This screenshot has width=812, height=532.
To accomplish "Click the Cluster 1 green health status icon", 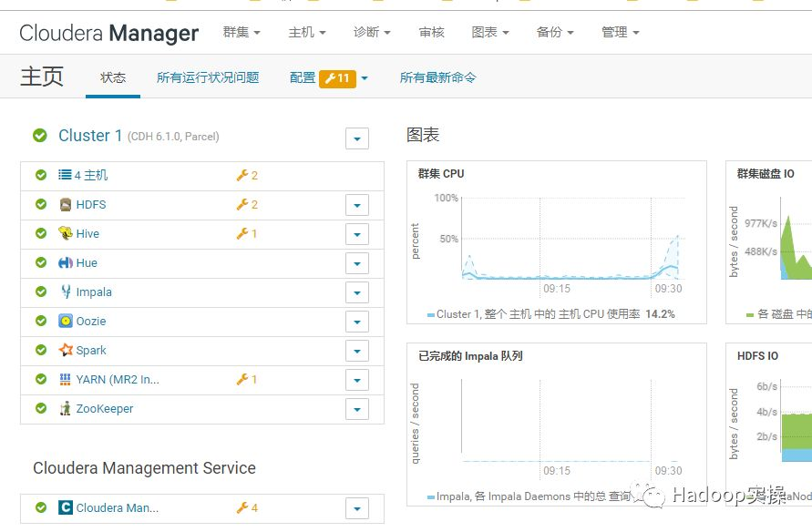I will pos(40,136).
